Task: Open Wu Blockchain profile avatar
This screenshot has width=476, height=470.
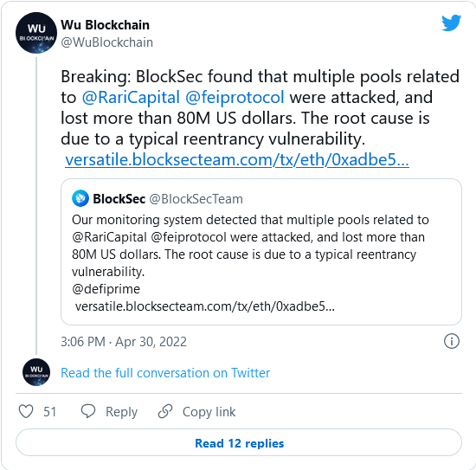Action: (36, 33)
